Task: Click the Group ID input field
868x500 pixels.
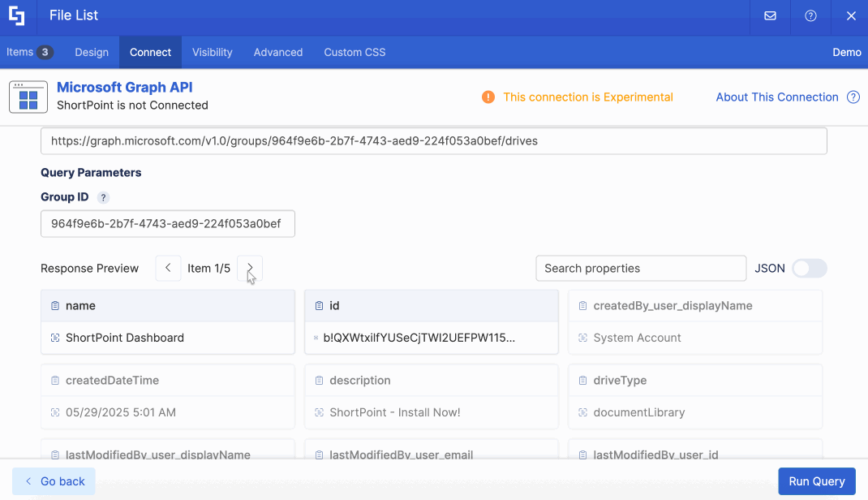Action: point(168,224)
